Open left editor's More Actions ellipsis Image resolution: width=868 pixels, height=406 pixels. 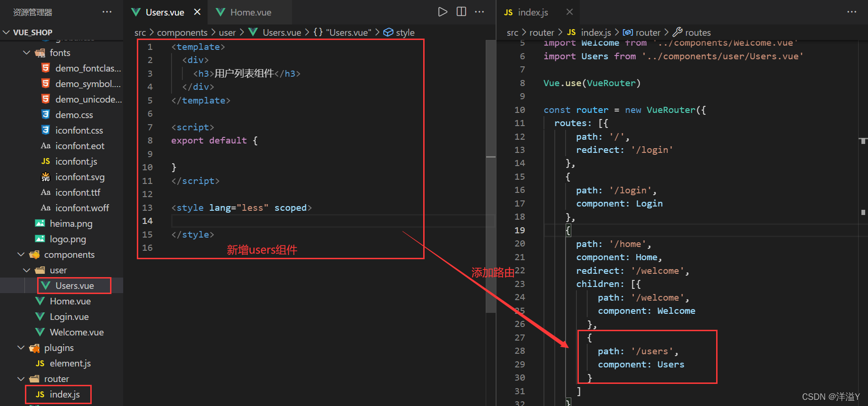(x=479, y=12)
